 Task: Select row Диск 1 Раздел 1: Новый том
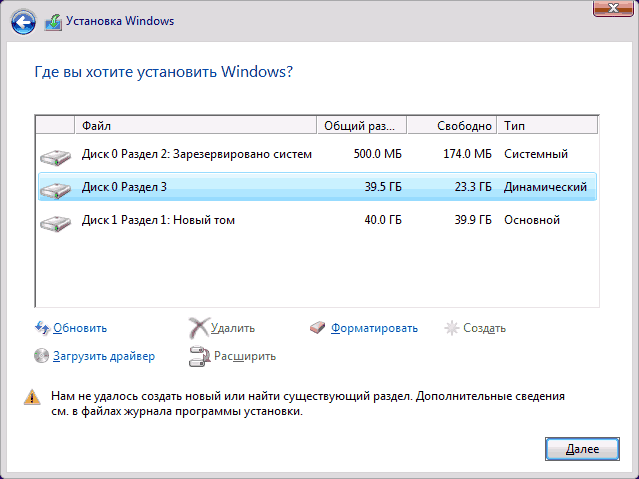coord(317,220)
